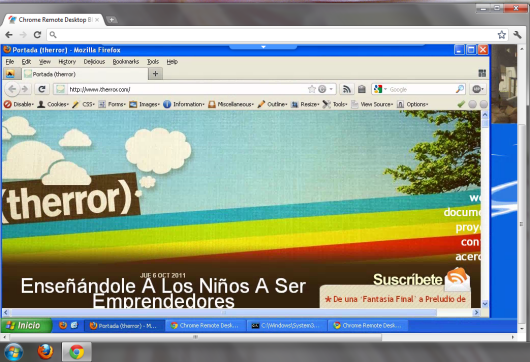The height and width of the screenshot is (362, 530).
Task: Select Chrome in Windows 7 taskbar
Action: [76, 352]
